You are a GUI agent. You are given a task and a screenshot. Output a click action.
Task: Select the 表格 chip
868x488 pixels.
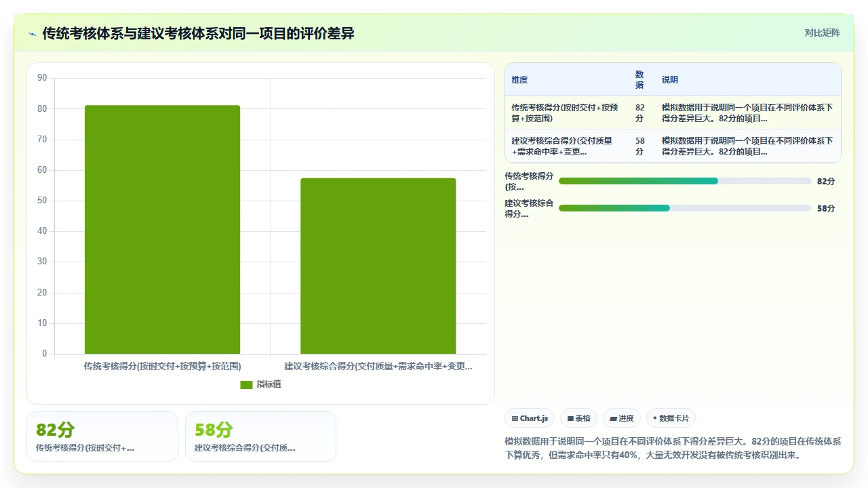[578, 418]
